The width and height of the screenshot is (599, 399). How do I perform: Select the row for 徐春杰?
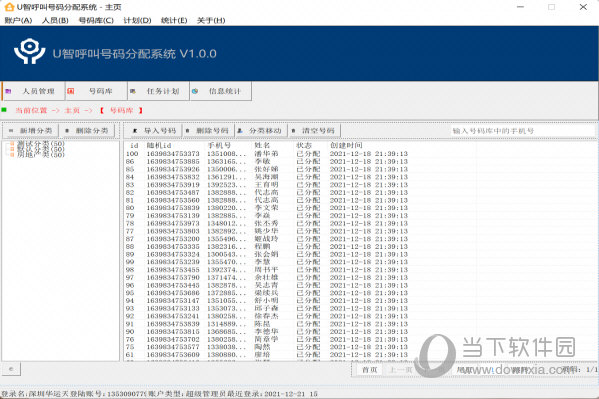click(267, 316)
